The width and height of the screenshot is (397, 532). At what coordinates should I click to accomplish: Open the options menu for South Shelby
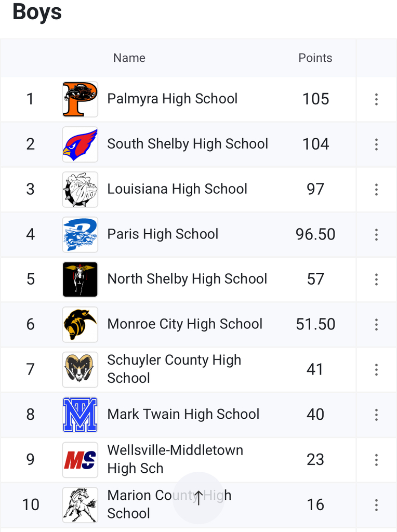[x=376, y=144]
